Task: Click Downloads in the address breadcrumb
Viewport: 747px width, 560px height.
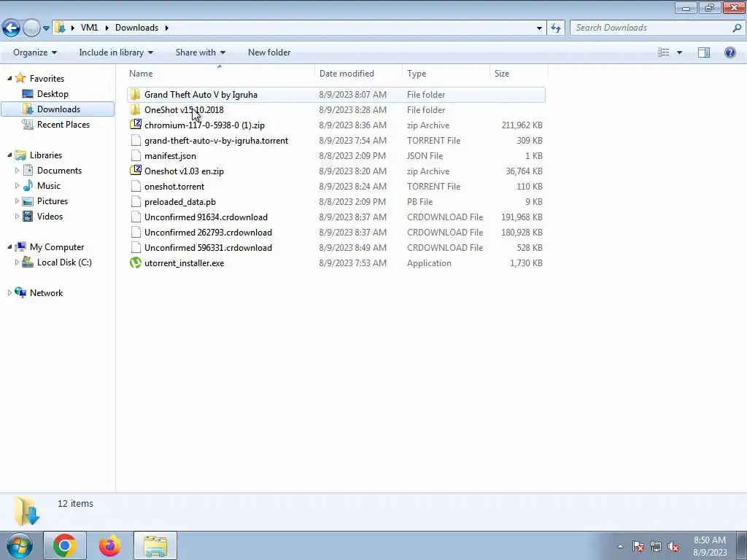Action: (x=136, y=28)
